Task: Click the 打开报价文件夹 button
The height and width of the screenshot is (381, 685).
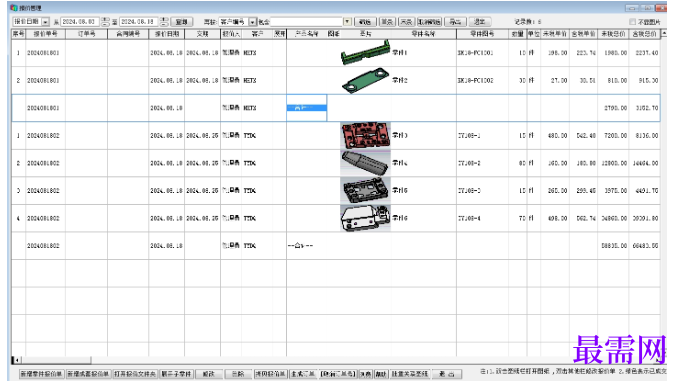Action: [135, 374]
